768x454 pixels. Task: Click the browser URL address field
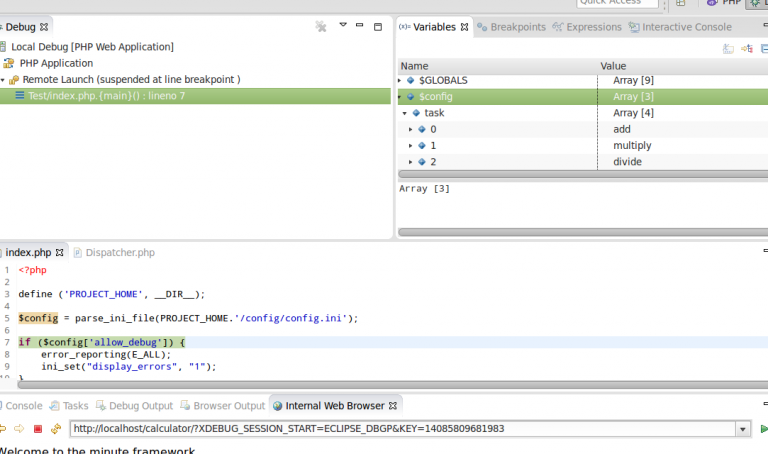click(403, 429)
